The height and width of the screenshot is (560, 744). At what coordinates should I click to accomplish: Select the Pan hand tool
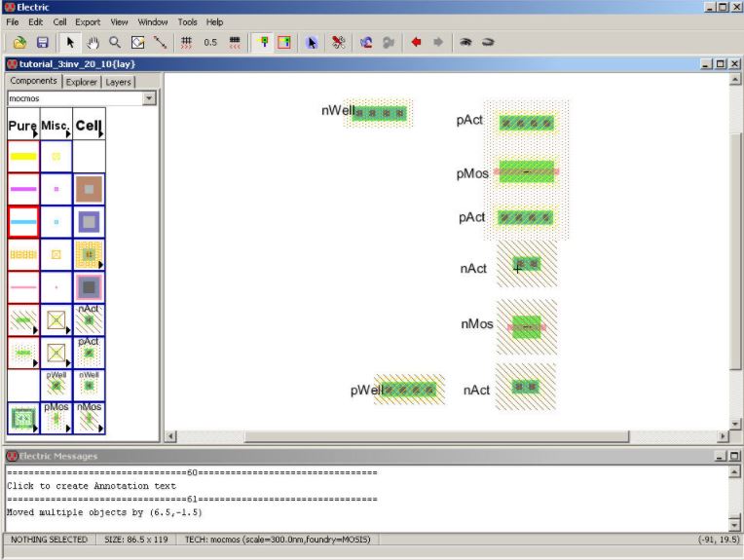[x=93, y=43]
